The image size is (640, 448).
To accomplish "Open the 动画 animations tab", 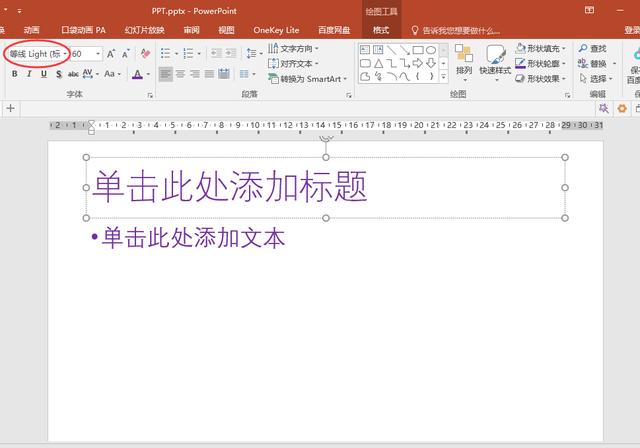I will pyautogui.click(x=31, y=30).
